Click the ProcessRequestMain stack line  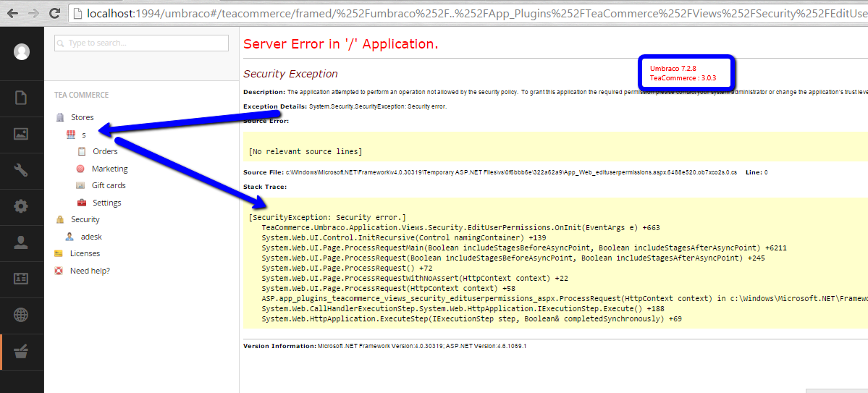[x=523, y=248]
